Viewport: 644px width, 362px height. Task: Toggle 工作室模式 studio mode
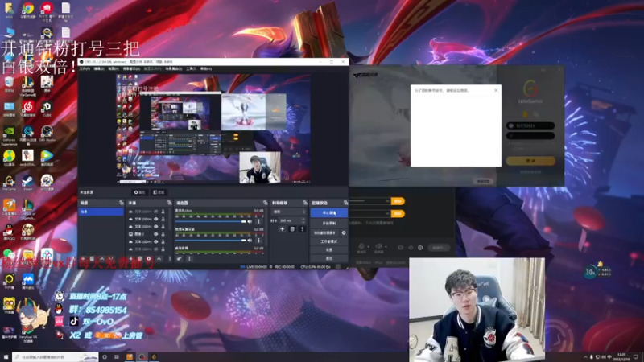coord(329,241)
